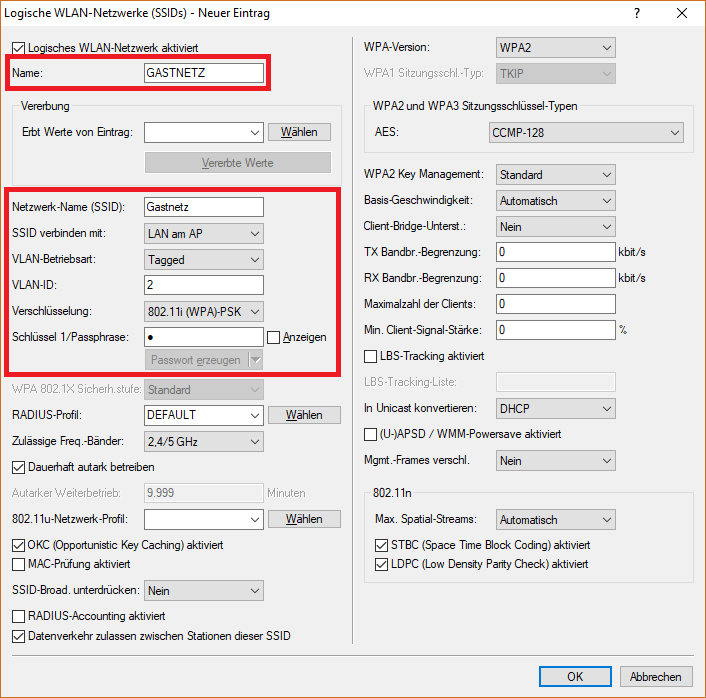Open WPA-Version dropdown list
Image resolution: width=706 pixels, height=698 pixels.
(555, 48)
